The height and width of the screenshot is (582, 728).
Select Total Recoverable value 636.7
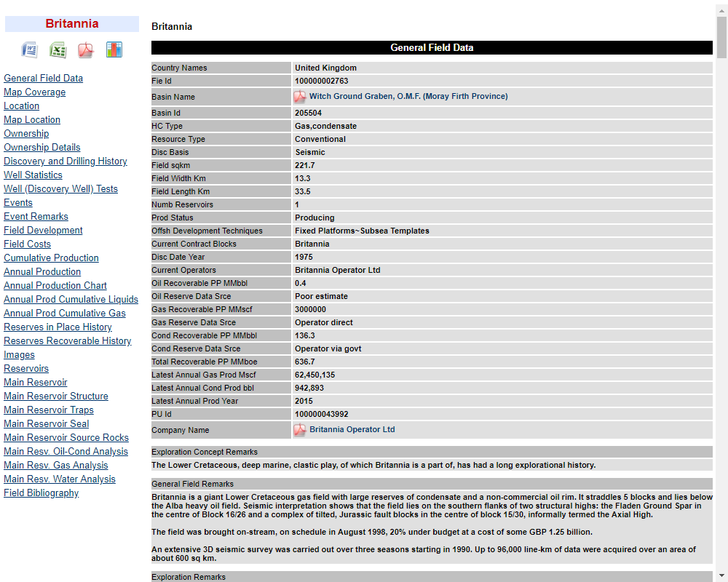coord(305,362)
